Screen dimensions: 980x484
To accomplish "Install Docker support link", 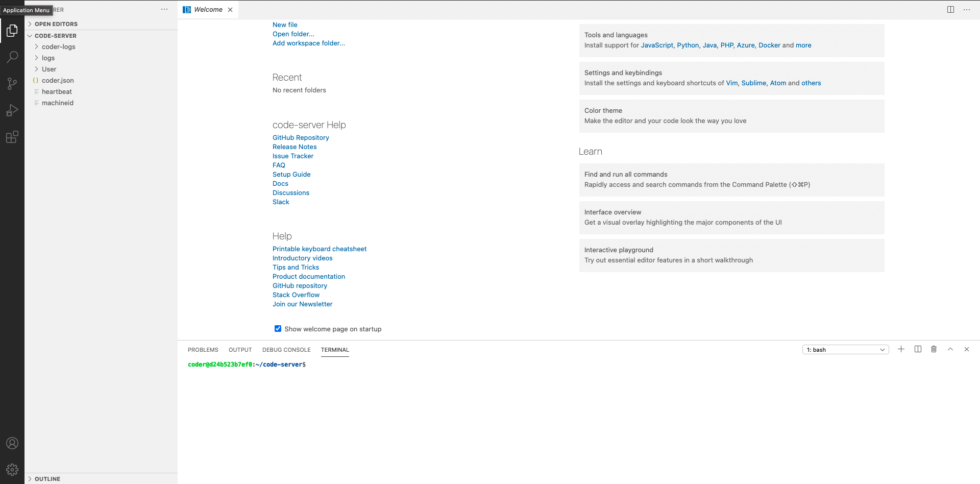I will coord(769,45).
